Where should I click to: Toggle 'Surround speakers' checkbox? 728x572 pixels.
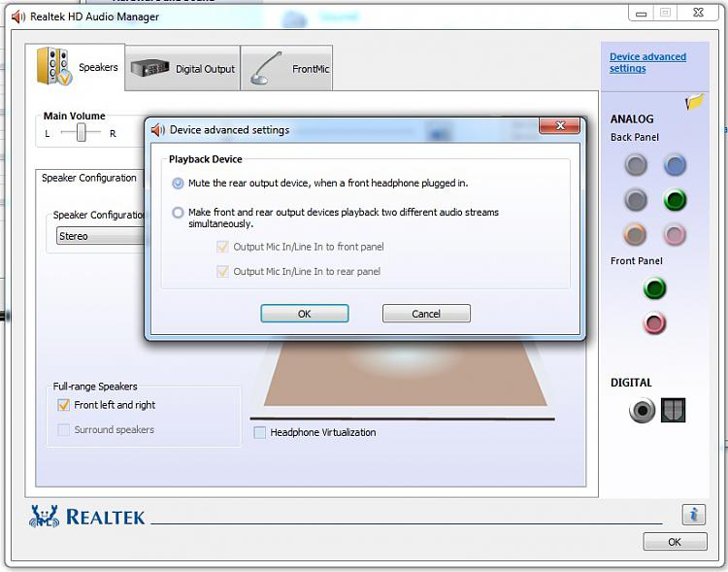(64, 430)
